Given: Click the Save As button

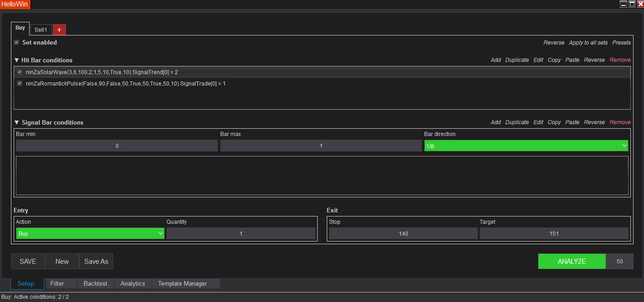Looking at the screenshot, I should (x=96, y=262).
